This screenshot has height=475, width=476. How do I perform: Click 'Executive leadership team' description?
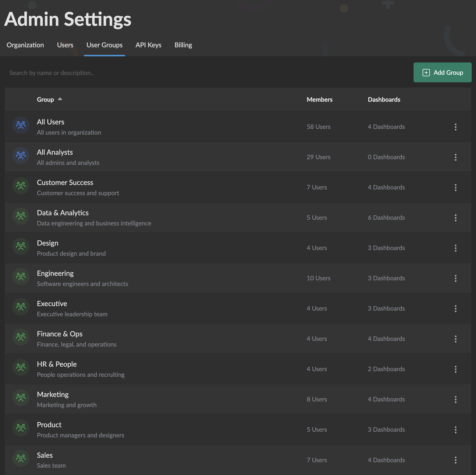pos(72,314)
